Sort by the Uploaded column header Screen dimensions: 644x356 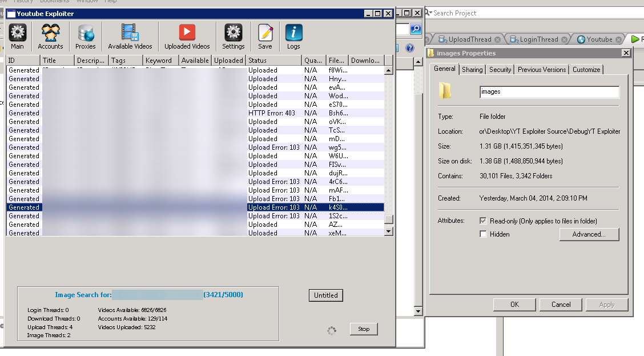coord(229,61)
